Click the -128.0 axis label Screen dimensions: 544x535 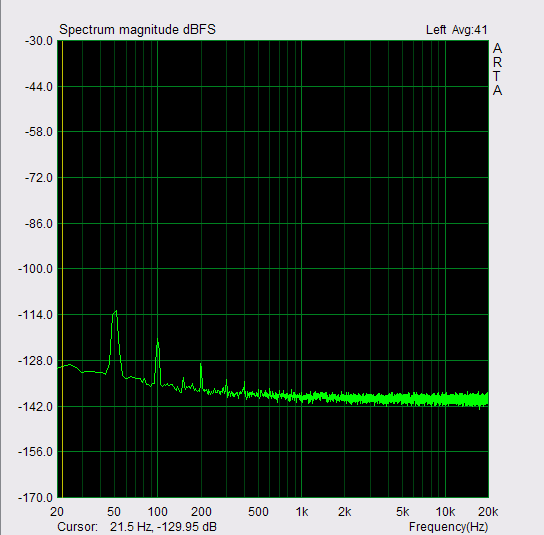[x=35, y=361]
